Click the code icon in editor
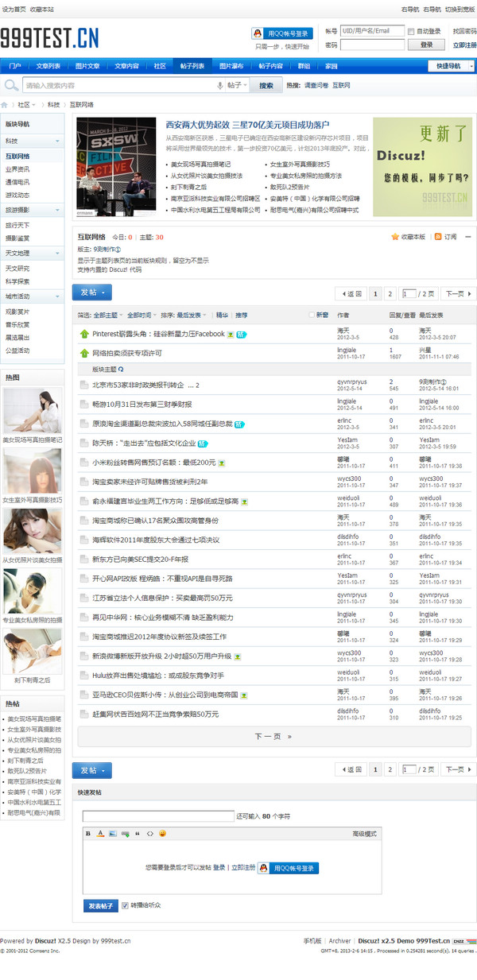Screen dimensions: 477x980 click(x=150, y=833)
